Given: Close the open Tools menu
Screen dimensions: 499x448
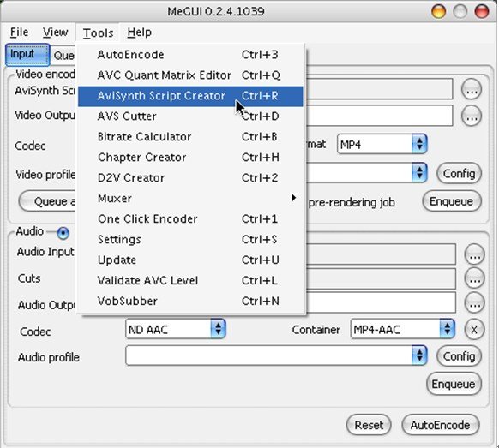Looking at the screenshot, I should (x=98, y=33).
